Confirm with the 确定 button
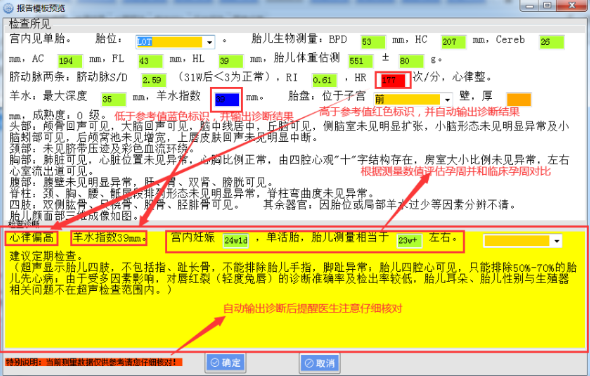This screenshot has width=590, height=376. point(225,363)
